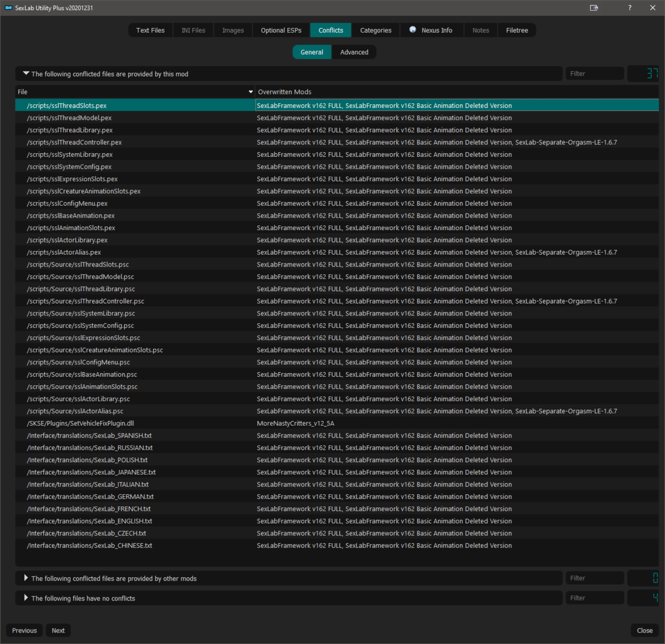Click the window mode icon in title bar
The height and width of the screenshot is (644, 665).
pos(594,8)
